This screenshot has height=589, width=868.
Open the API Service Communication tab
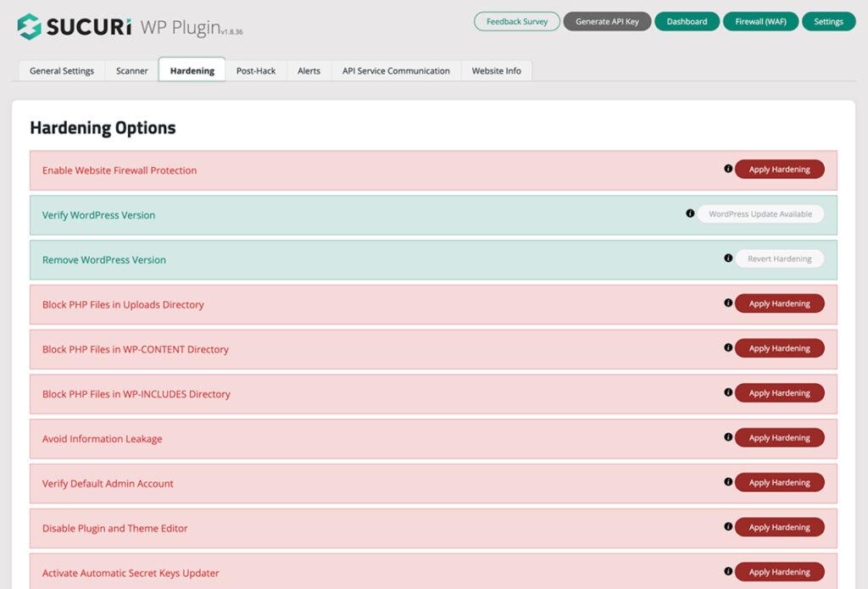coord(396,71)
